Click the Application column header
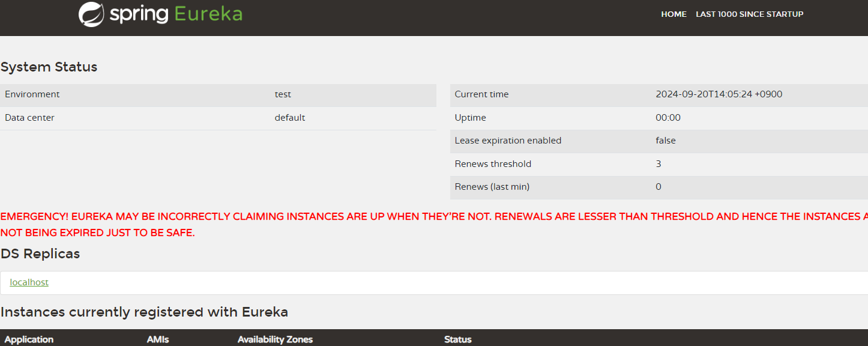 29,339
